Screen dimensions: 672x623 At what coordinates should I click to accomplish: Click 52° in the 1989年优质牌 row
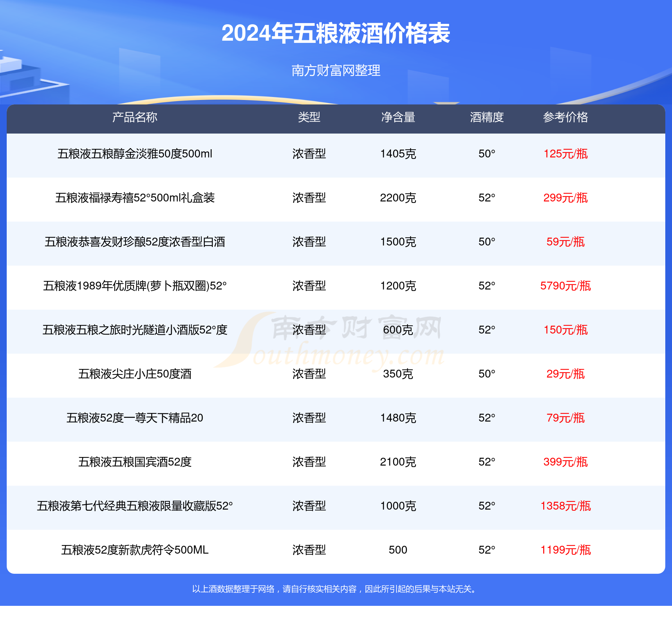[x=487, y=286]
